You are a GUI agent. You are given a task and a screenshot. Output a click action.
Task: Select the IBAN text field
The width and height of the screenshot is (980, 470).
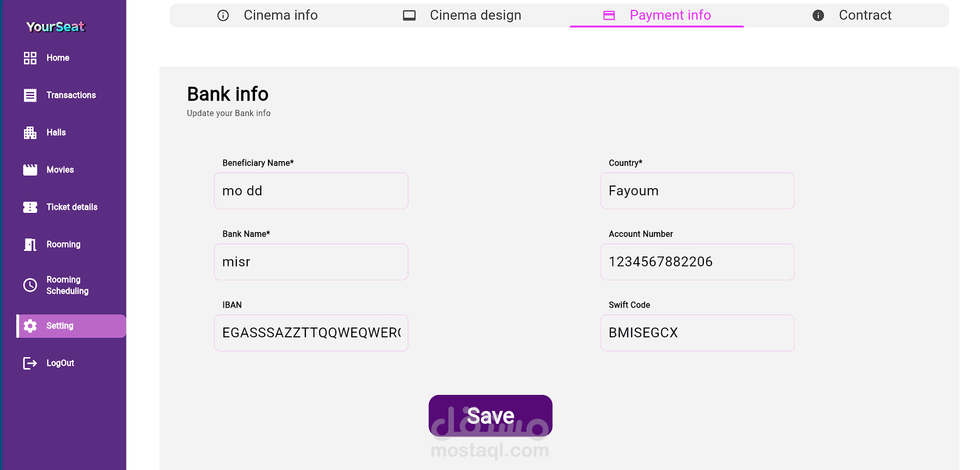311,333
